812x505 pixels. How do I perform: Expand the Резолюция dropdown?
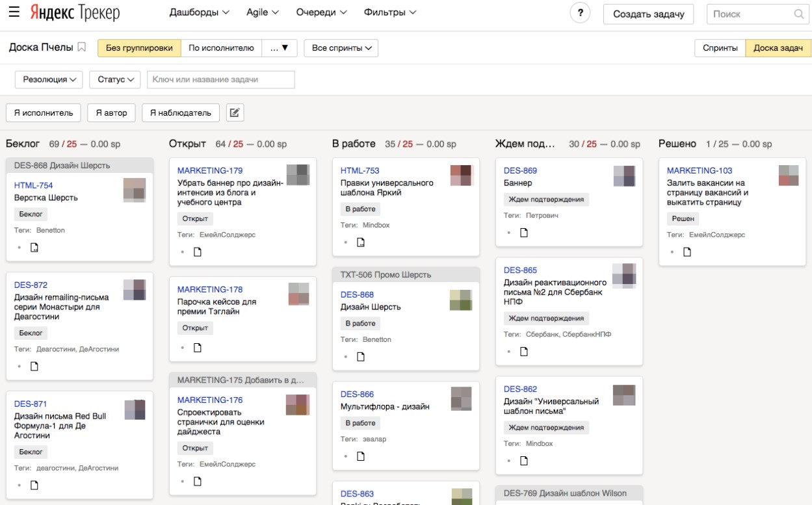(49, 79)
